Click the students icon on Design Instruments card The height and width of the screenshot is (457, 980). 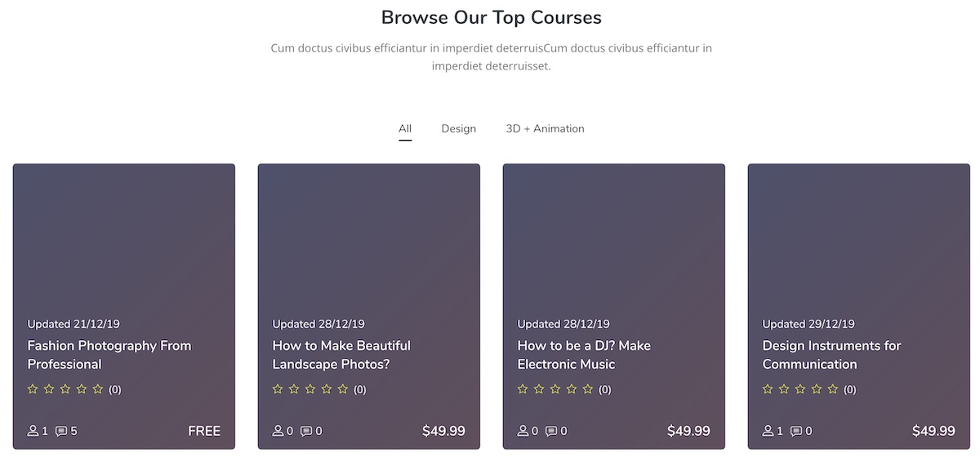768,431
